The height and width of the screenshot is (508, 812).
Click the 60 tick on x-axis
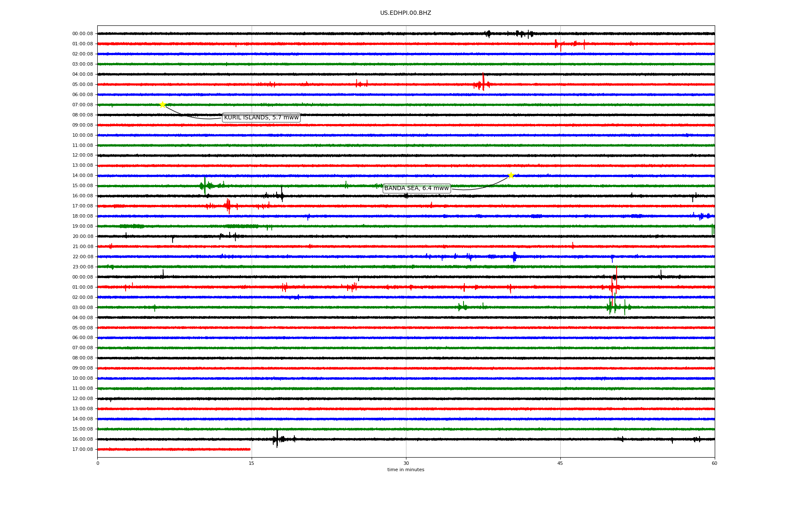coord(714,463)
